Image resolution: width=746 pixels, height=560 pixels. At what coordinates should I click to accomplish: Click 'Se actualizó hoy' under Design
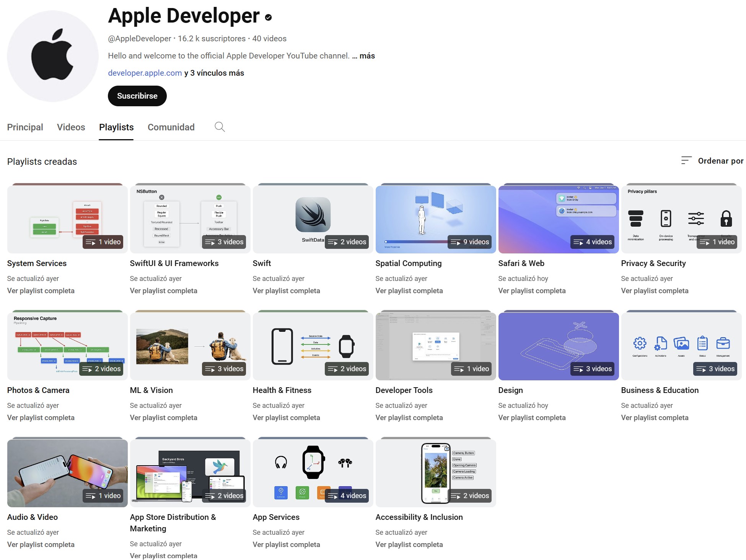(523, 406)
